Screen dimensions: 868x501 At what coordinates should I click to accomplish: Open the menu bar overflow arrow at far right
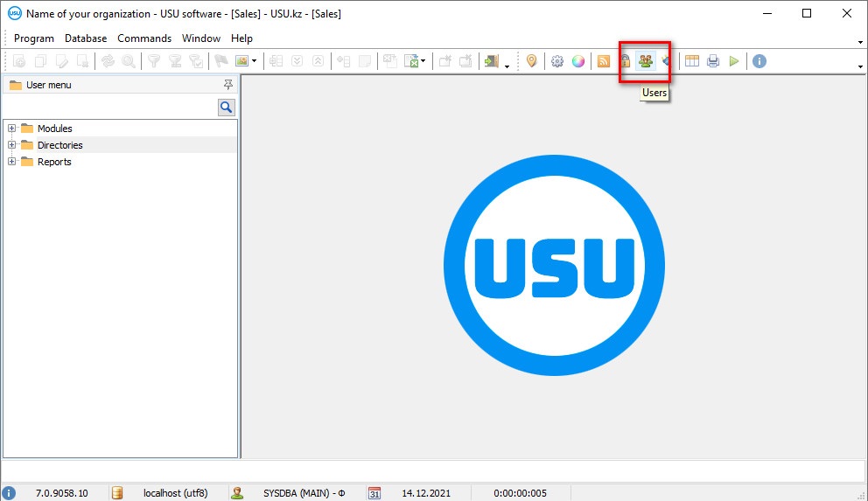860,42
